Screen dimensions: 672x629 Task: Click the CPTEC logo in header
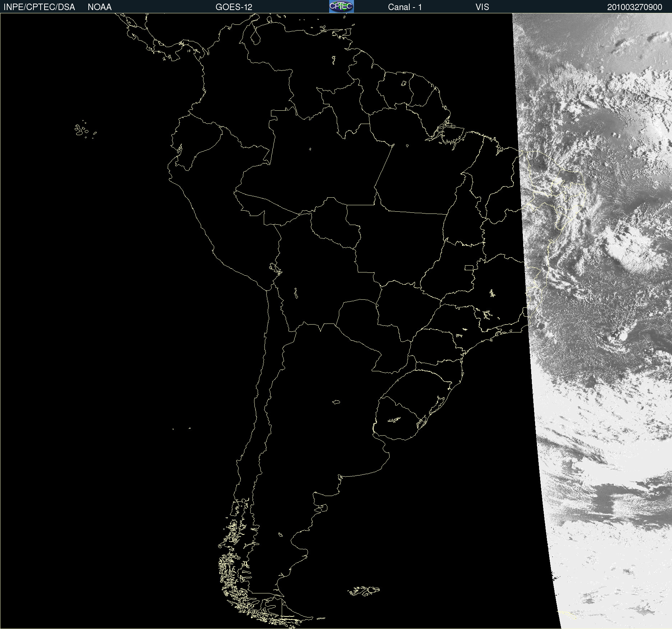tap(341, 6)
